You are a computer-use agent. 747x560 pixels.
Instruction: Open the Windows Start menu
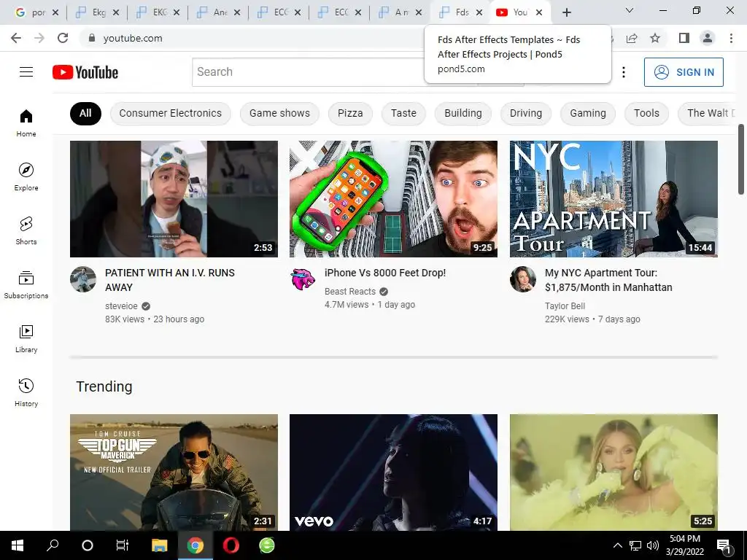coord(18,545)
